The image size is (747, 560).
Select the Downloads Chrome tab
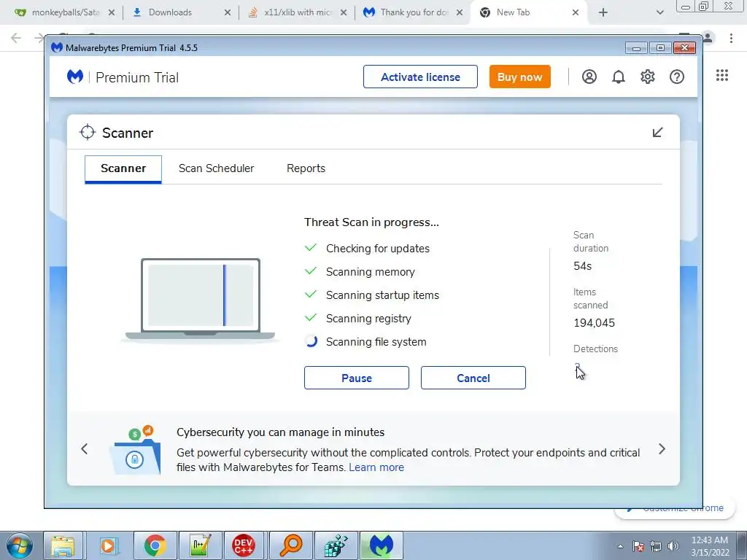(177, 13)
